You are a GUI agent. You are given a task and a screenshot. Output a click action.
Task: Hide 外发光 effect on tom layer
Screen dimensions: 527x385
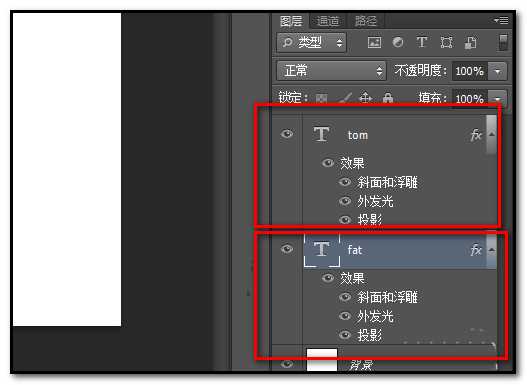coord(344,201)
